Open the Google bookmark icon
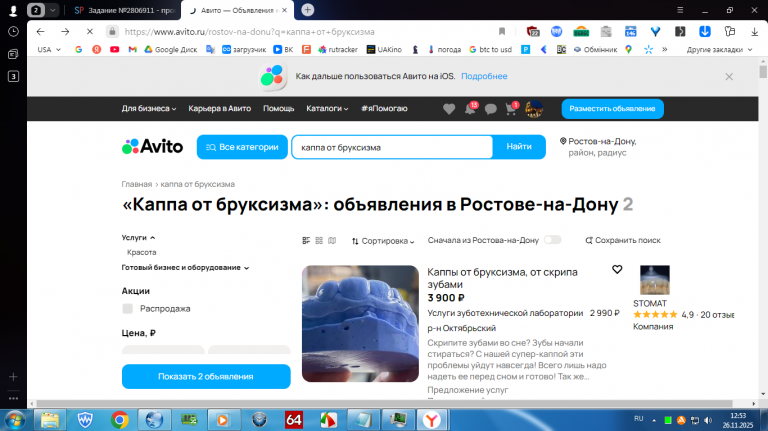The height and width of the screenshot is (431, 768). click(78, 49)
